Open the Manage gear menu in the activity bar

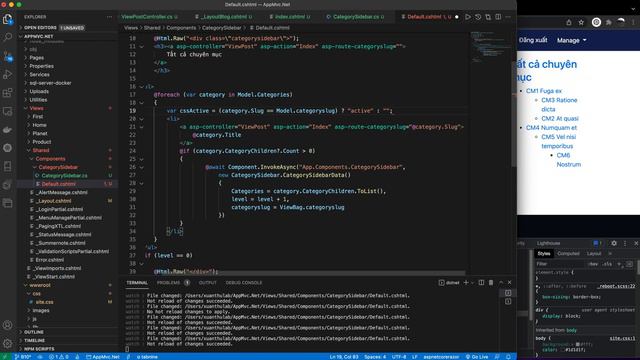7,343
